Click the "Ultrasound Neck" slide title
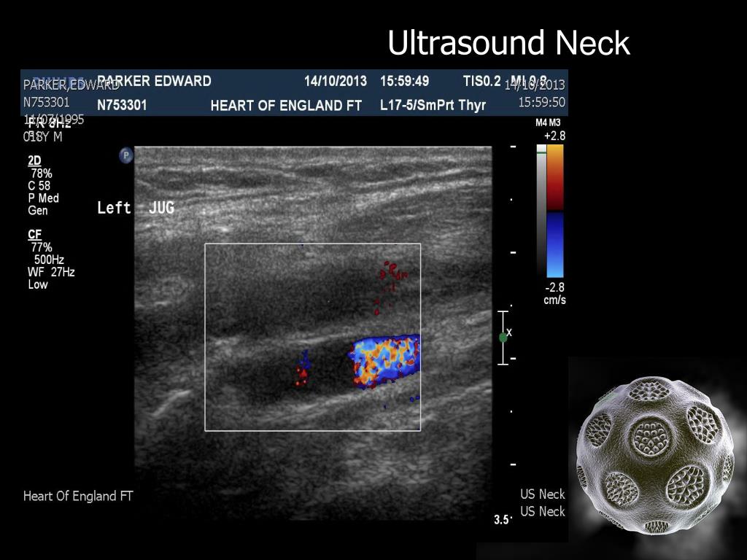Viewport: 747px width, 560px height. (x=508, y=43)
